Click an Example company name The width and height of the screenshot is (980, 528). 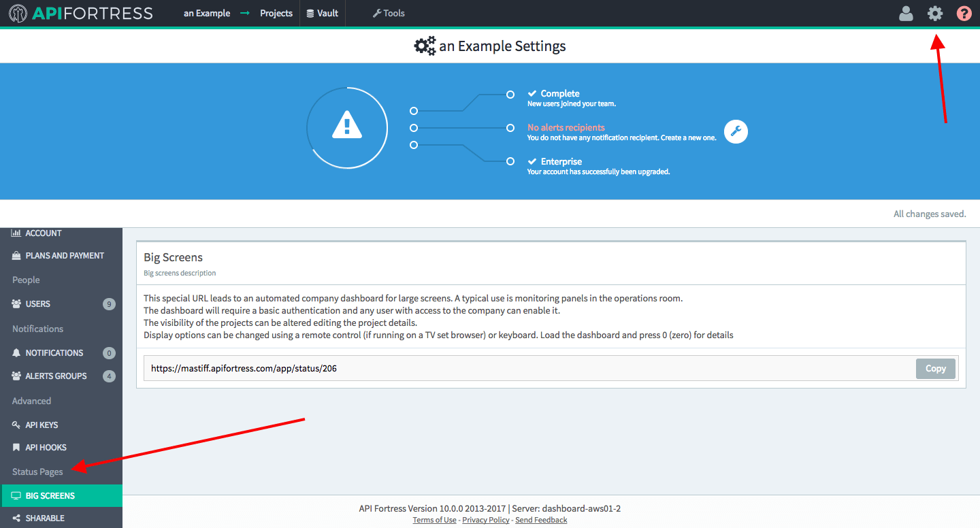tap(207, 13)
